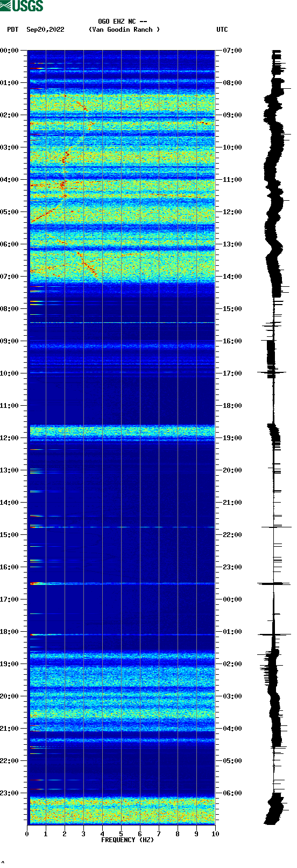Click the frequency axis tick label 0
This screenshot has height=868, width=297.
click(27, 834)
